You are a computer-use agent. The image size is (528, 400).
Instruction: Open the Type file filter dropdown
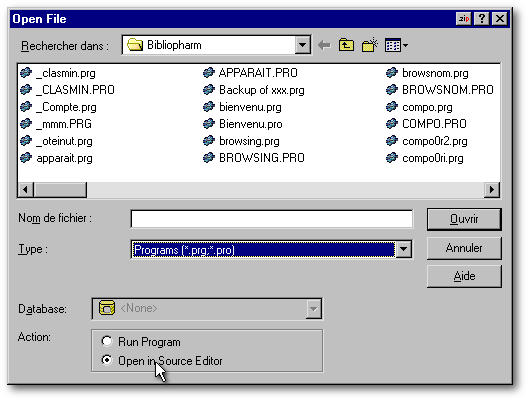point(403,249)
